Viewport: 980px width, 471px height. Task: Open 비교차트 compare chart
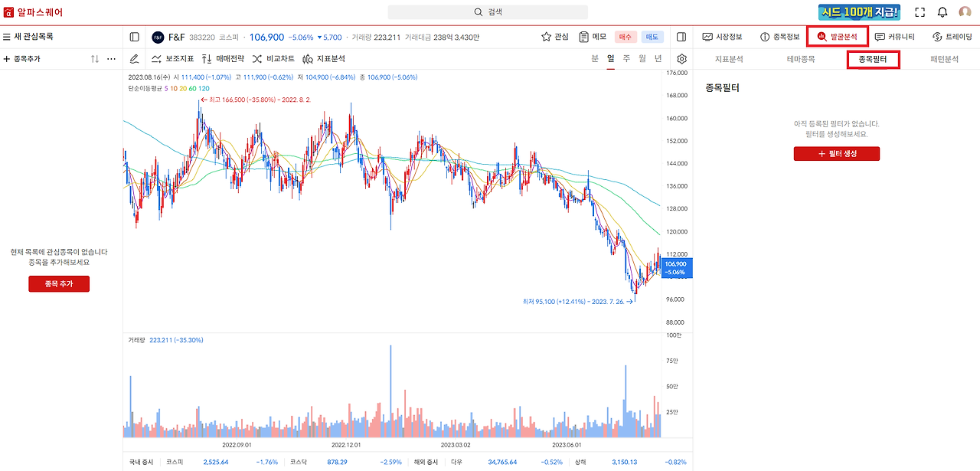pos(273,59)
